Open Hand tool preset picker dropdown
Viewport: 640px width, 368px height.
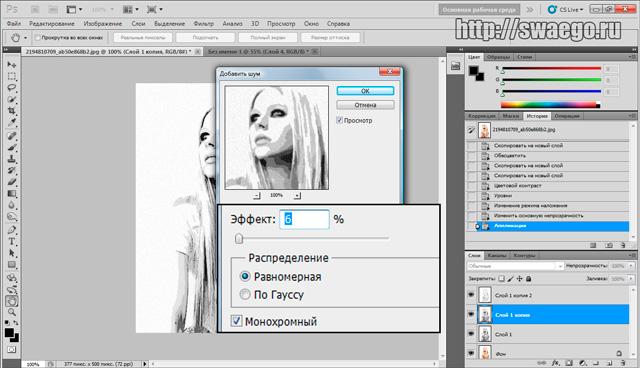point(25,38)
